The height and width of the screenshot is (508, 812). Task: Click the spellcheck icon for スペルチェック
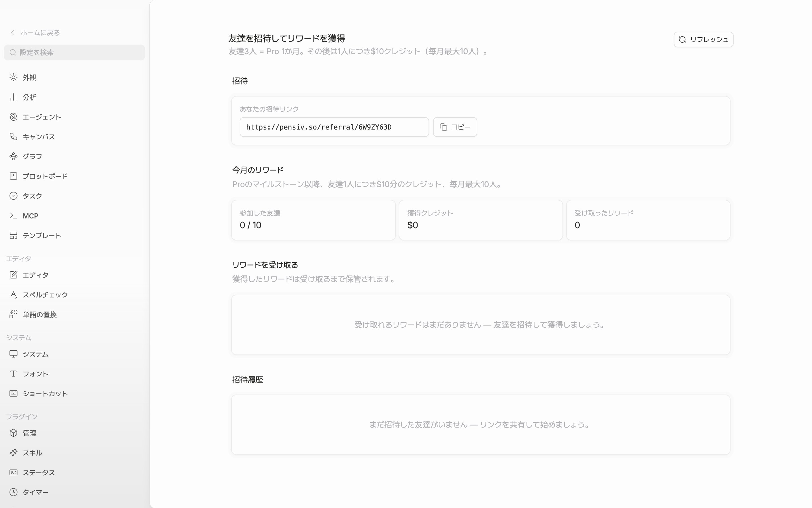(x=14, y=295)
